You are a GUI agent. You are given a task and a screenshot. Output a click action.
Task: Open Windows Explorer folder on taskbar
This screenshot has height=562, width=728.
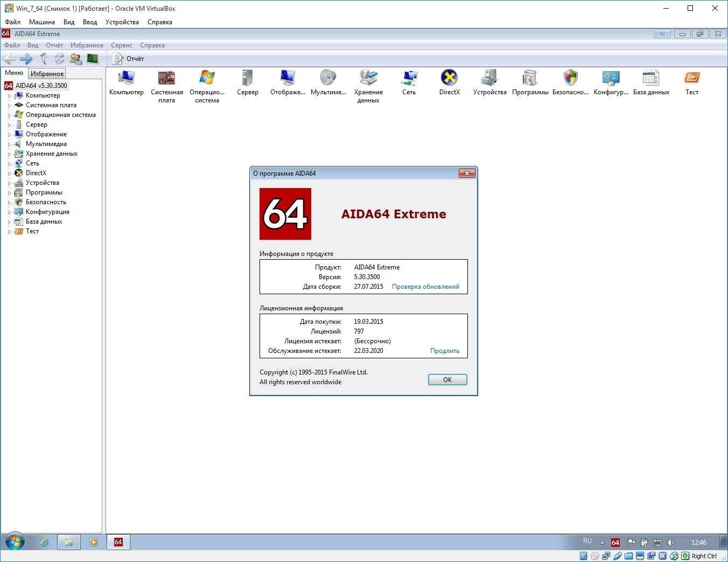[69, 542]
